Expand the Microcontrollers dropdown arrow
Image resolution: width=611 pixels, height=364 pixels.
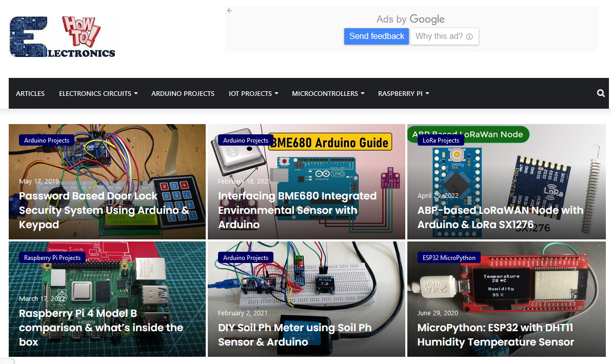point(363,93)
